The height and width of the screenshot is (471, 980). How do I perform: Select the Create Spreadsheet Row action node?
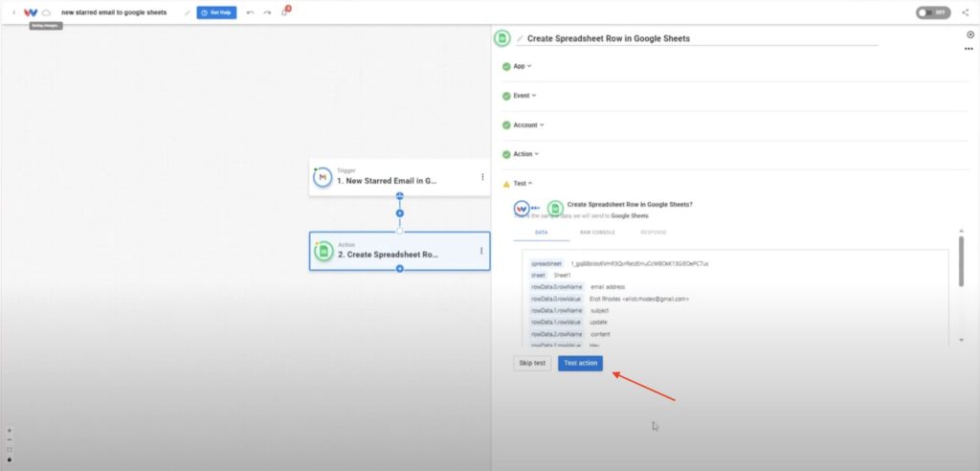coord(400,251)
